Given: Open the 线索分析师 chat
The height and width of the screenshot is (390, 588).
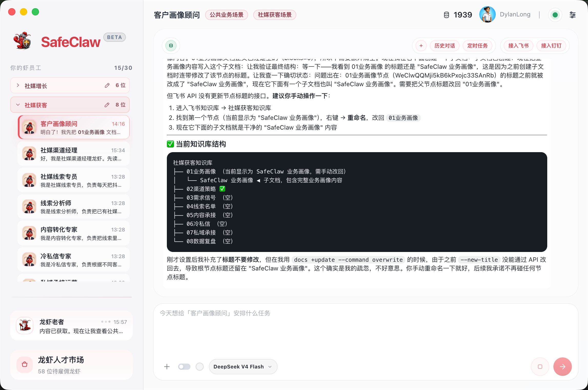Looking at the screenshot, I should pos(74,207).
